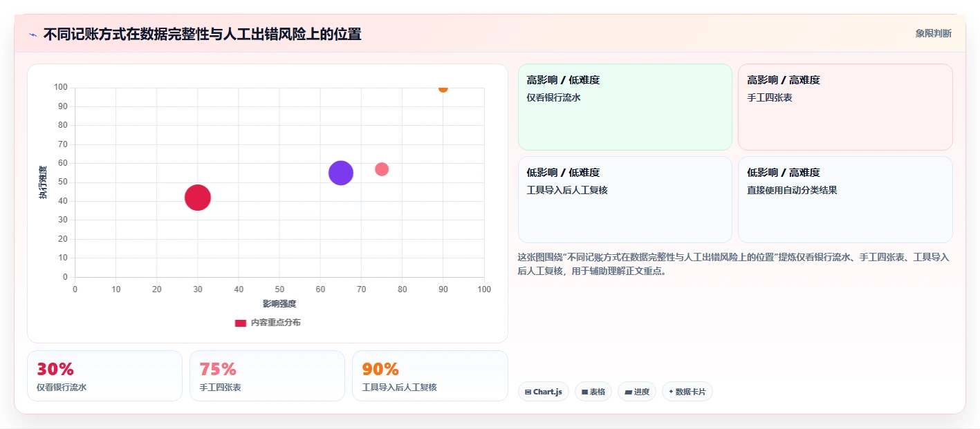Click the y-axis title 执行难度

(43, 182)
